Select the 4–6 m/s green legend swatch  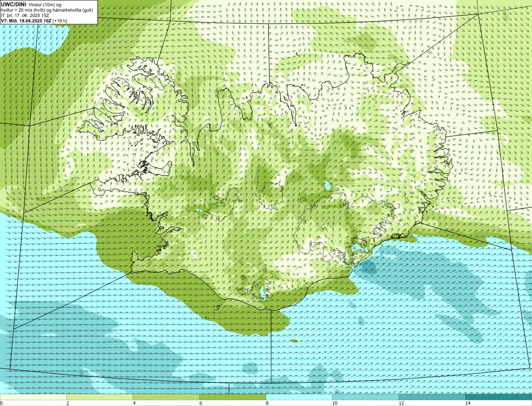166,397
